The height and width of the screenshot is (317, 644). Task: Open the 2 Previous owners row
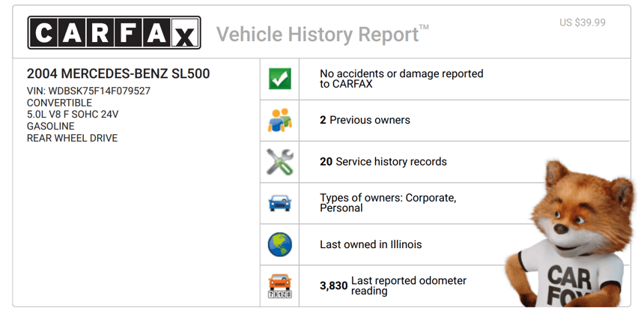click(365, 120)
